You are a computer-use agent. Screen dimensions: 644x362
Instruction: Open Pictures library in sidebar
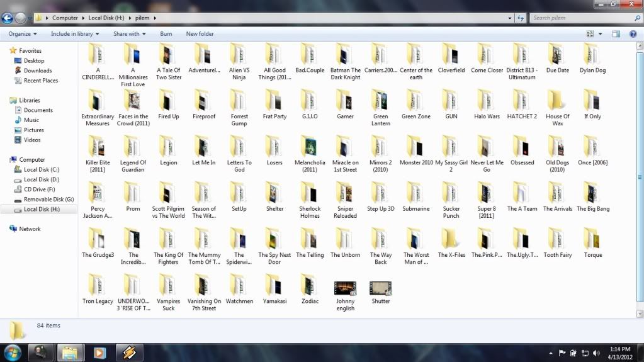[x=33, y=130]
